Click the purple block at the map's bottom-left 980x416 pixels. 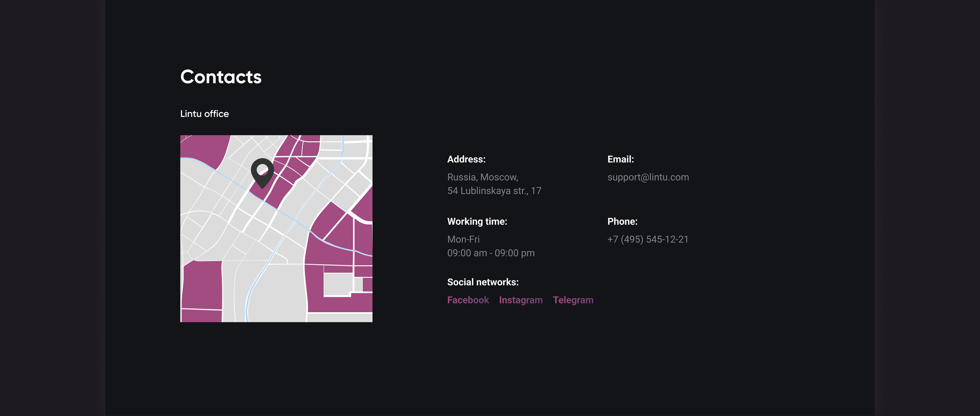pos(202,285)
